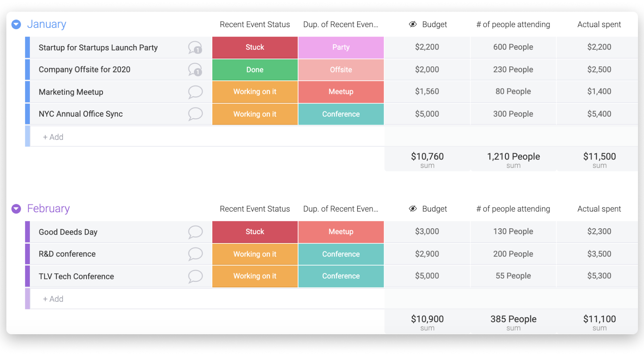Open comments for Company Offsite for 2020
Viewport: 644px width, 354px height.
pyautogui.click(x=195, y=70)
